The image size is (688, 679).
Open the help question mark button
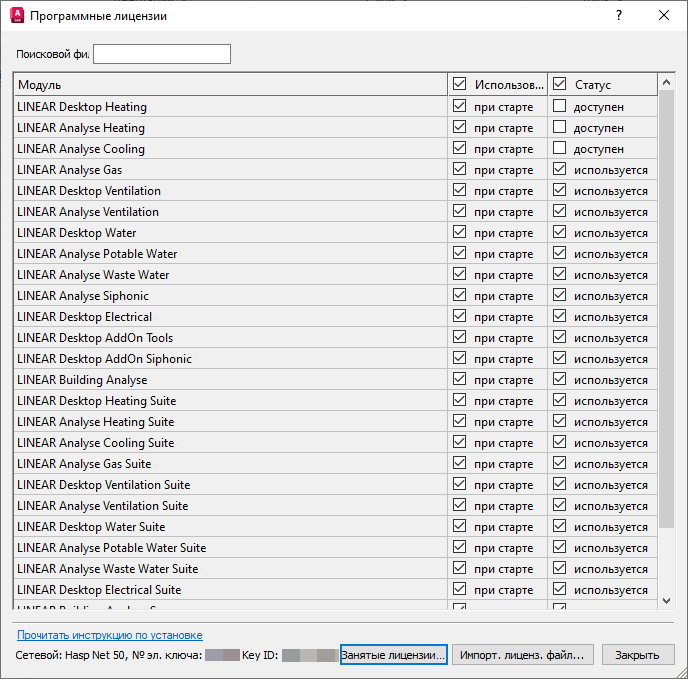619,15
